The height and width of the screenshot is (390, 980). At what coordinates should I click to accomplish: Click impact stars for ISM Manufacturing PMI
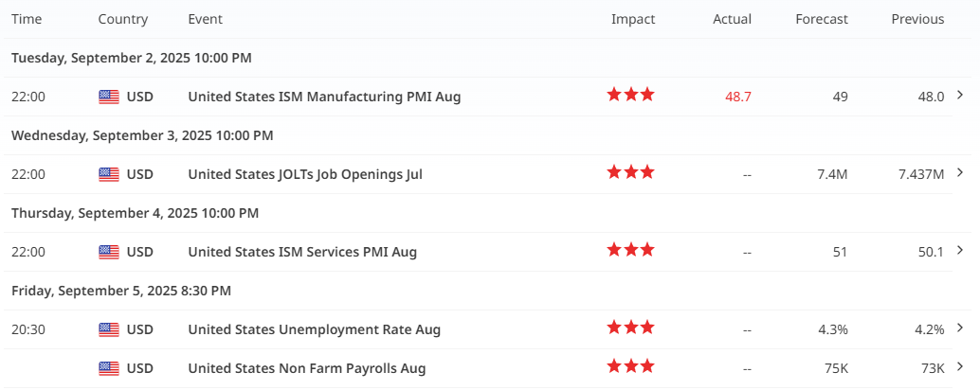click(x=630, y=95)
